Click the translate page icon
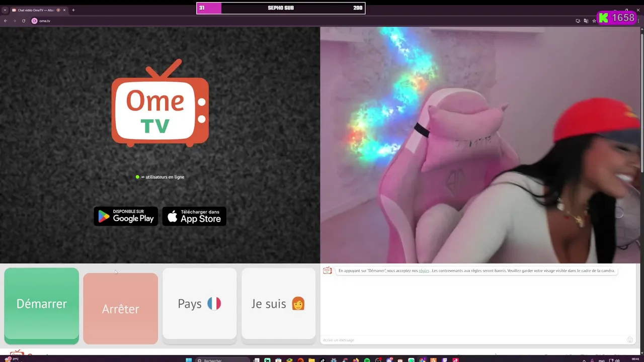Viewport: 644px width, 362px height. pyautogui.click(x=586, y=21)
